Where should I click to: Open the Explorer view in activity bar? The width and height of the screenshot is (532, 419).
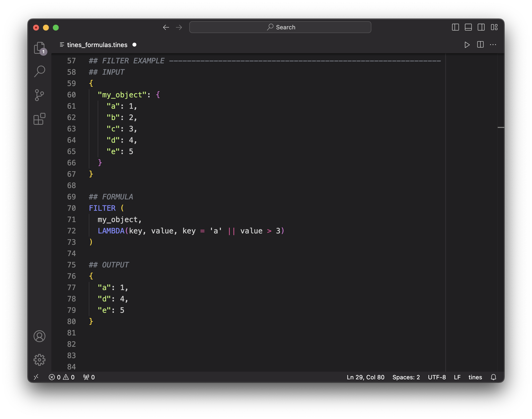click(39, 48)
